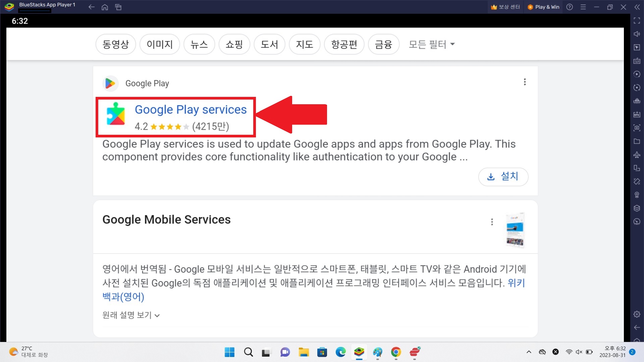Expand 원래 설명 보기
Screen dimensions: 644x362
coord(131,315)
